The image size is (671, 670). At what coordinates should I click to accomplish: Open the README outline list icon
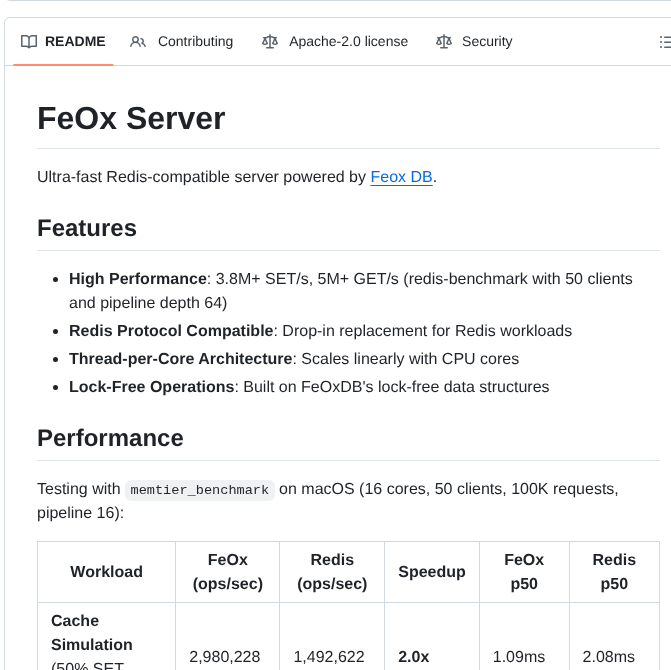click(665, 42)
